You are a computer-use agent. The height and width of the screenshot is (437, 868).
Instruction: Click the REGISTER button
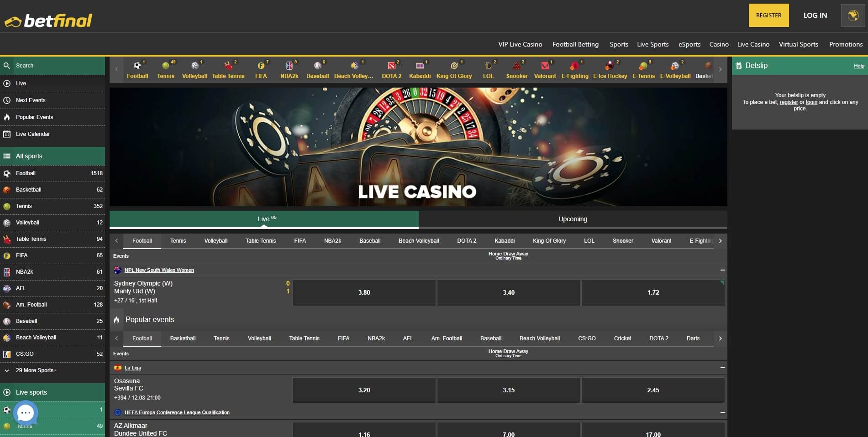click(x=768, y=16)
